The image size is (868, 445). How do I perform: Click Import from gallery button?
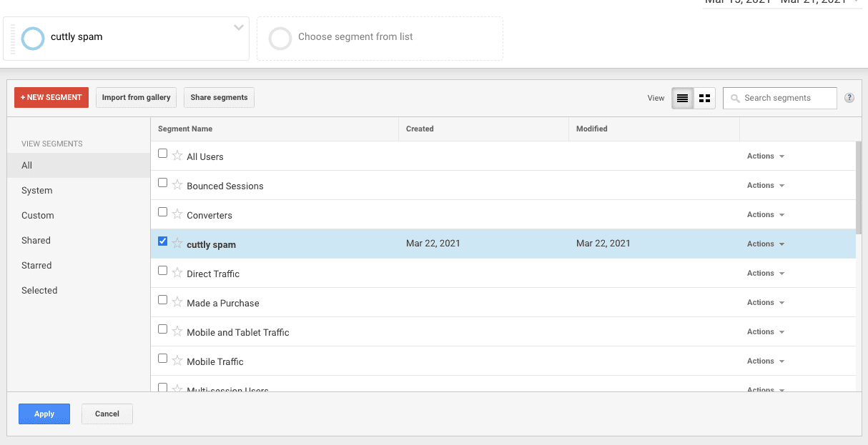point(136,97)
